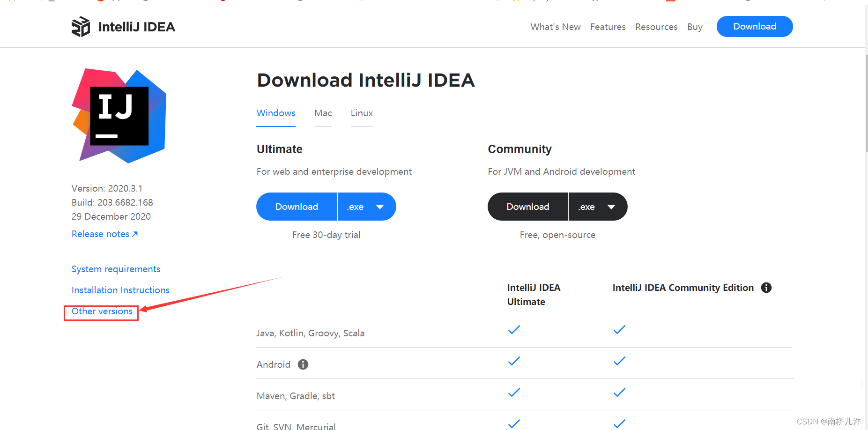Open the Buy menu item
The width and height of the screenshot is (868, 430).
[695, 27]
